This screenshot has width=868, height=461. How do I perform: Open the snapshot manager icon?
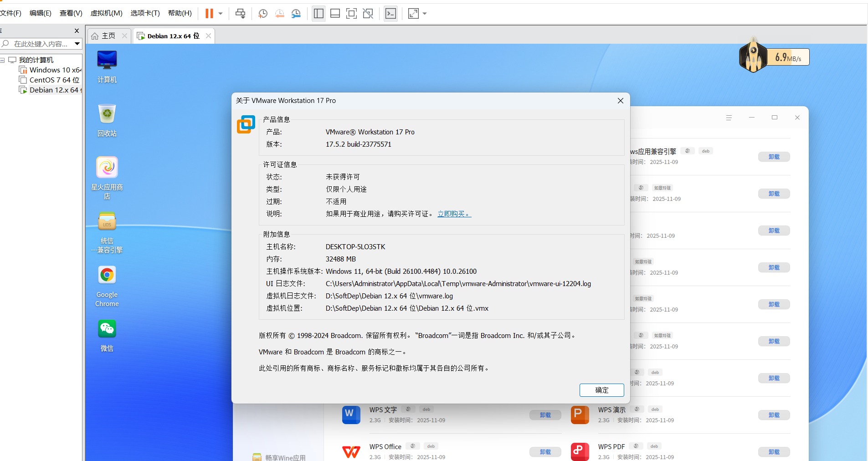(x=296, y=14)
